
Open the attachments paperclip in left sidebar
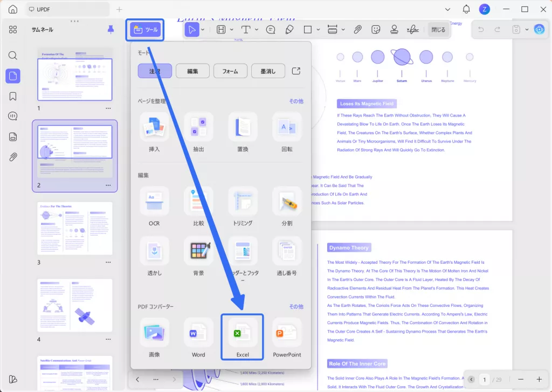pyautogui.click(x=13, y=157)
